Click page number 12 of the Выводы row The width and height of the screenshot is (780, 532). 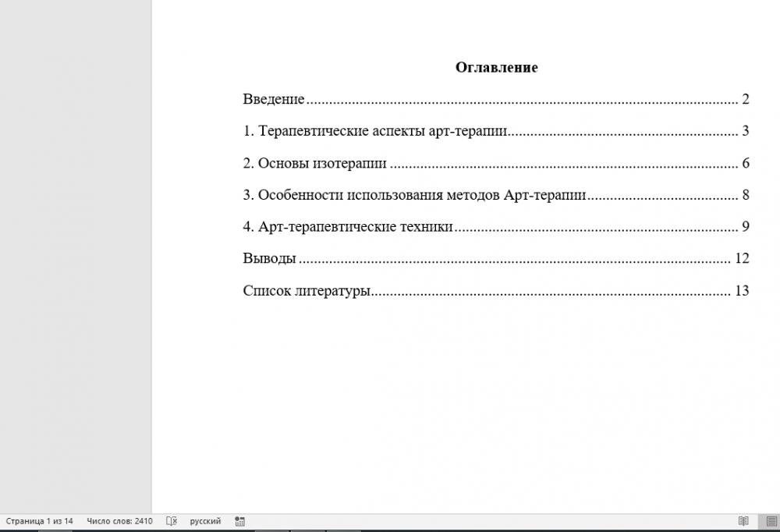pyautogui.click(x=742, y=258)
